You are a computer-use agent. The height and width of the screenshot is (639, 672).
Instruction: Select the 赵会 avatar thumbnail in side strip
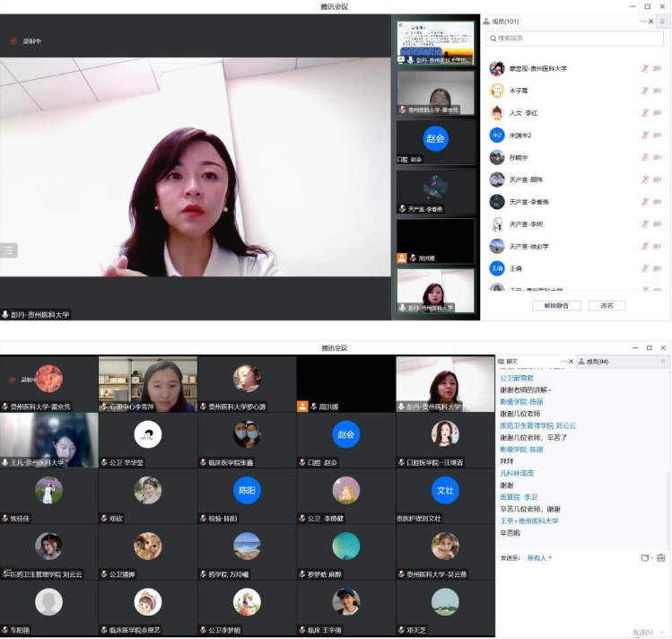(435, 139)
